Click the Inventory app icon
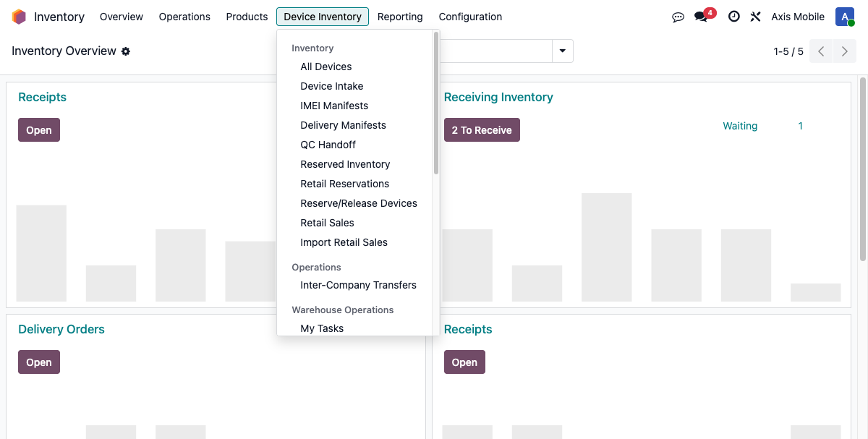868x439 pixels. (x=19, y=16)
